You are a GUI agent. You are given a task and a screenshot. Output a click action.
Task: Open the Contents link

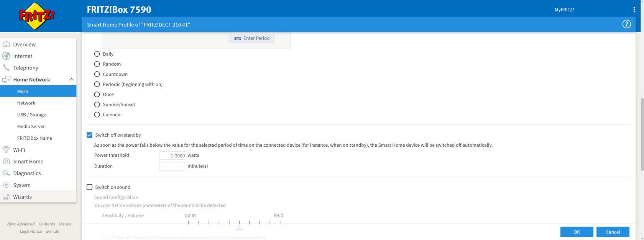click(47, 224)
